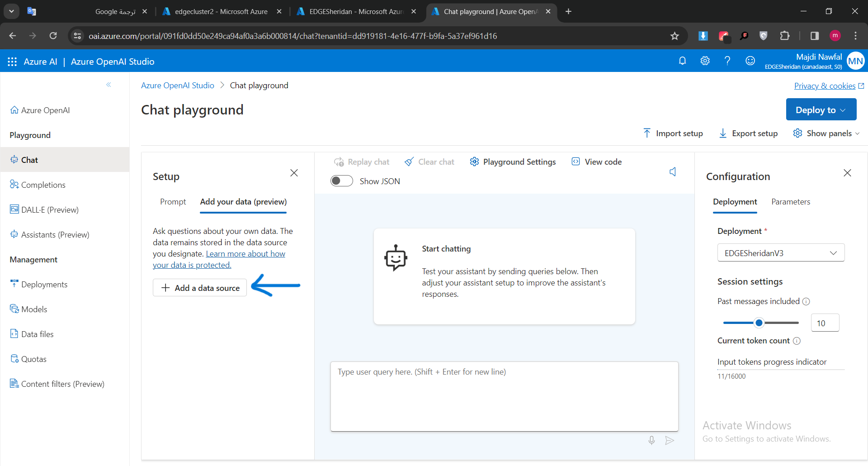Switch to the Parameters tab
The width and height of the screenshot is (868, 466).
click(x=791, y=202)
